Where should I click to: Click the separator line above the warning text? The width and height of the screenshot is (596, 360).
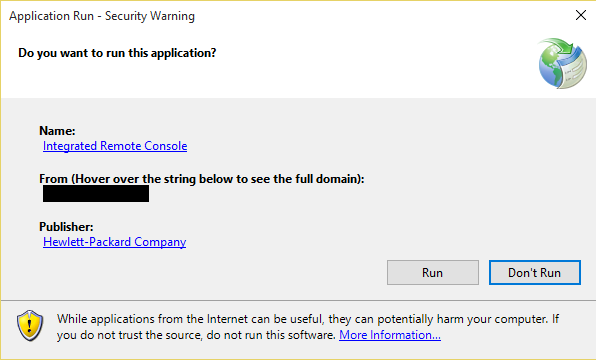pos(298,300)
